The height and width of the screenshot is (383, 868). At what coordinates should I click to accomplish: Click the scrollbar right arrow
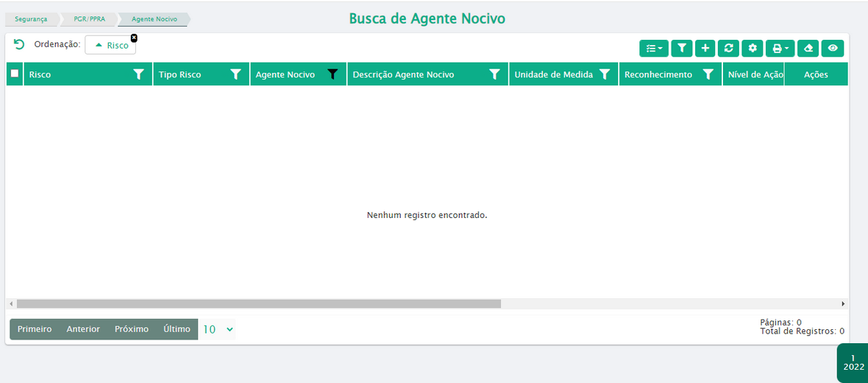click(843, 303)
